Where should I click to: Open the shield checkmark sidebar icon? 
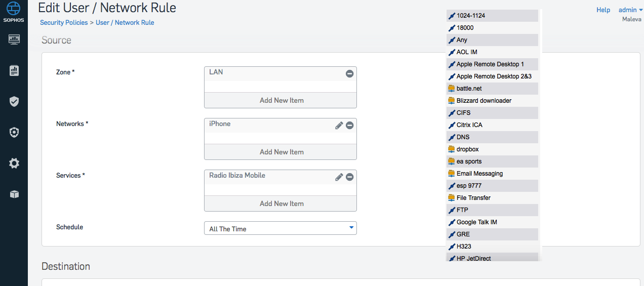pyautogui.click(x=14, y=102)
